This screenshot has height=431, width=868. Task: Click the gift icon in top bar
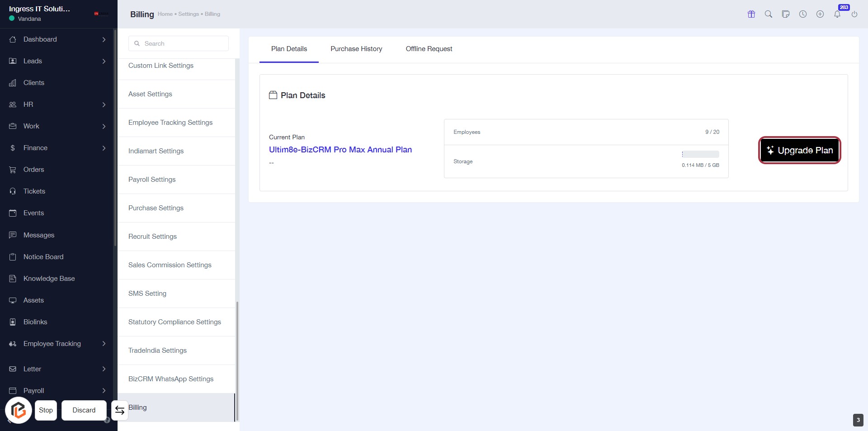751,14
